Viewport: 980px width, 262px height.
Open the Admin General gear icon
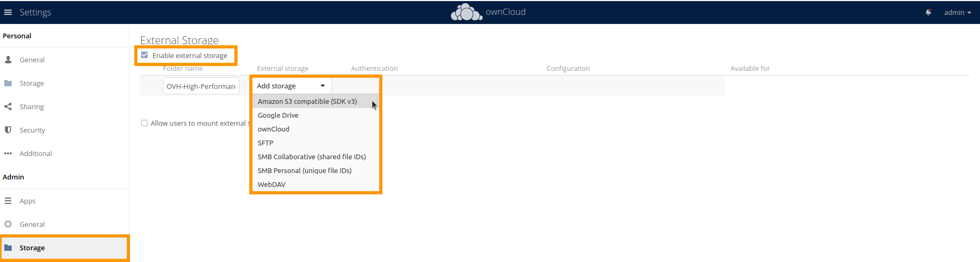point(8,224)
